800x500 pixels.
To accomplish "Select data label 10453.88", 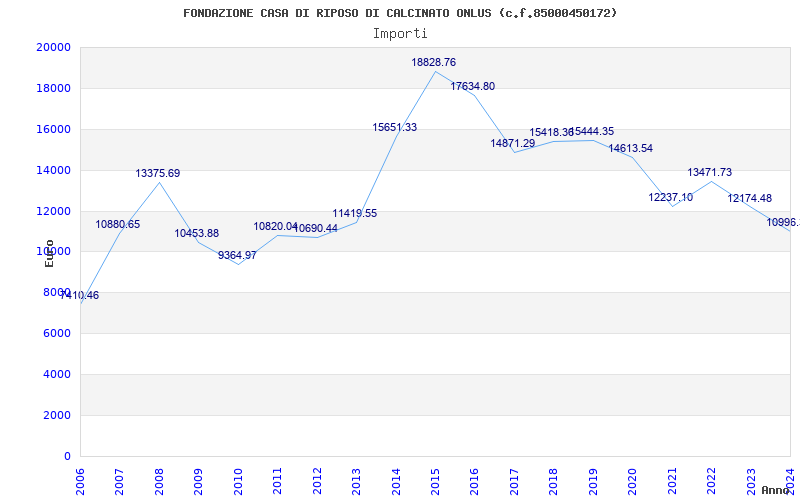I will (x=197, y=234).
